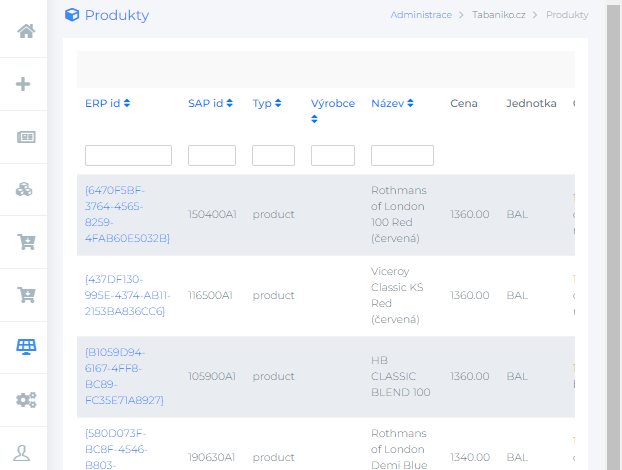Viewport: 622px width, 470px height.
Task: Open product with ERP id starting 6470F5BF
Action: tap(127, 214)
